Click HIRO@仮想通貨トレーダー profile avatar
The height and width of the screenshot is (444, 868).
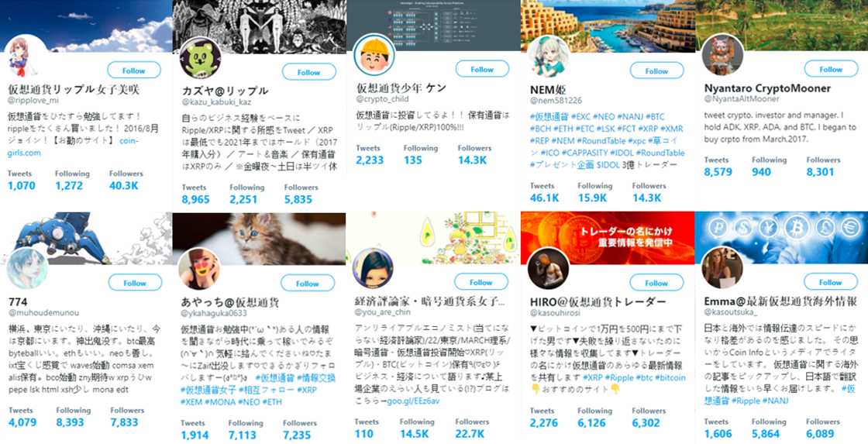tap(548, 269)
